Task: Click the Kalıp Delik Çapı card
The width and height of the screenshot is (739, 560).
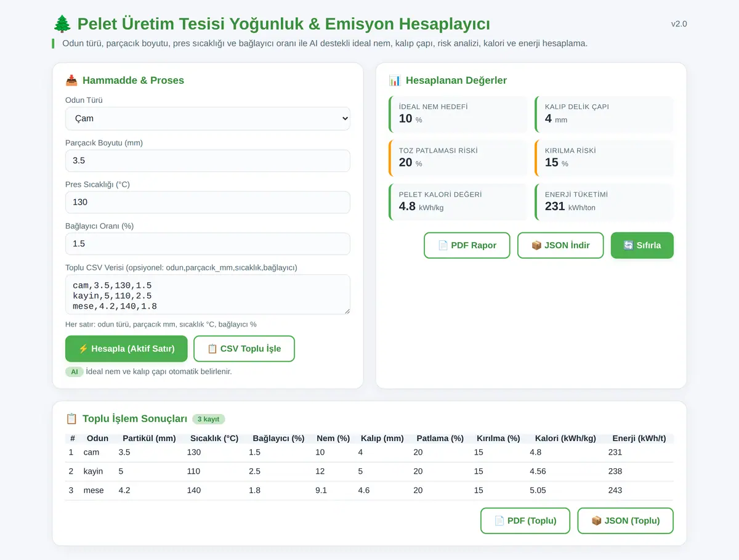Action: tap(604, 114)
